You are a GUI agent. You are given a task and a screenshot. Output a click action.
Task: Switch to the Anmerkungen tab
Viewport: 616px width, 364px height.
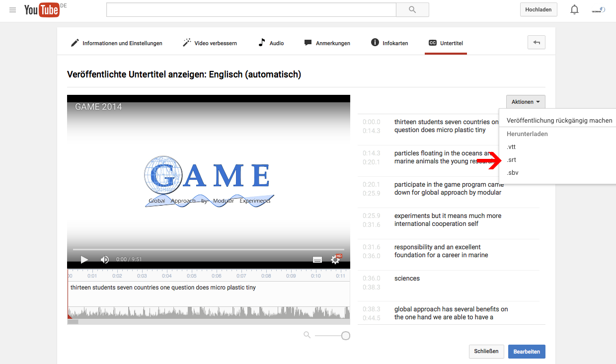click(327, 43)
